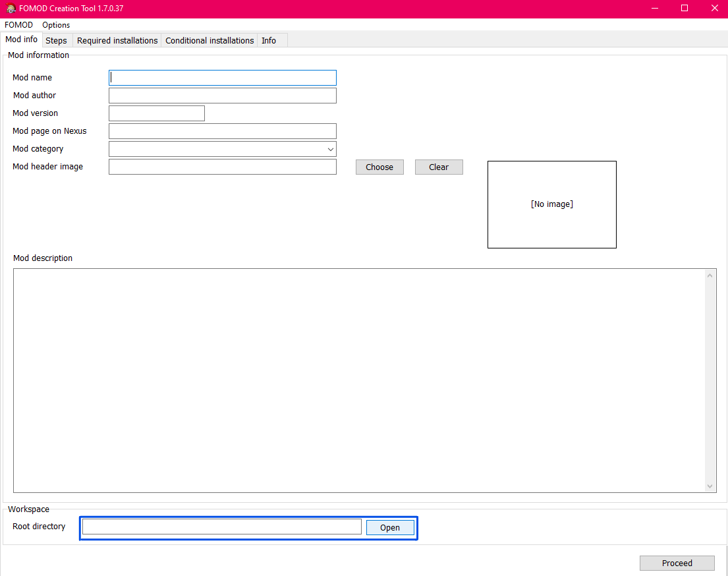Click into the Mod version field
This screenshot has width=728, height=576.
(x=157, y=113)
